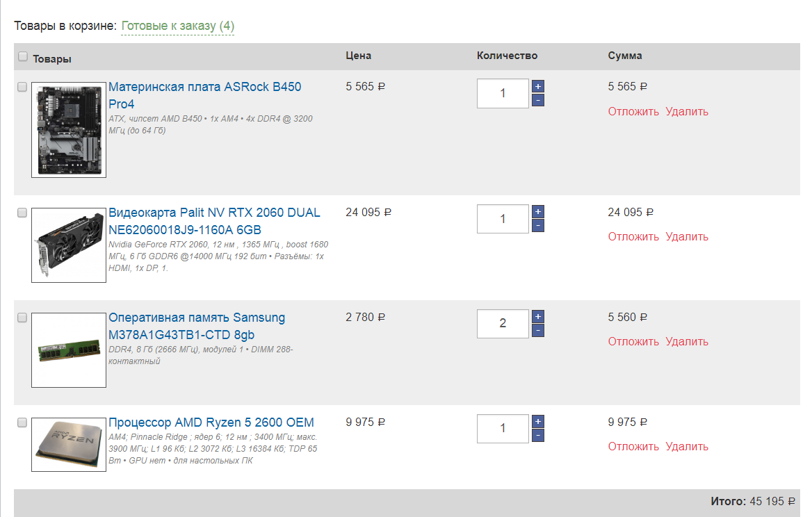The height and width of the screenshot is (517, 812).
Task: Increase Palit RTX 2060 quantity with plus
Action: (537, 211)
